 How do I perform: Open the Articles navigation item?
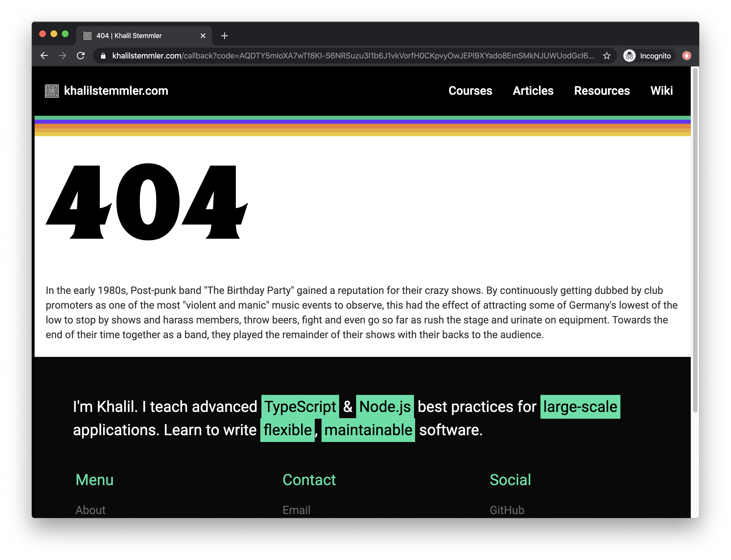(x=533, y=91)
